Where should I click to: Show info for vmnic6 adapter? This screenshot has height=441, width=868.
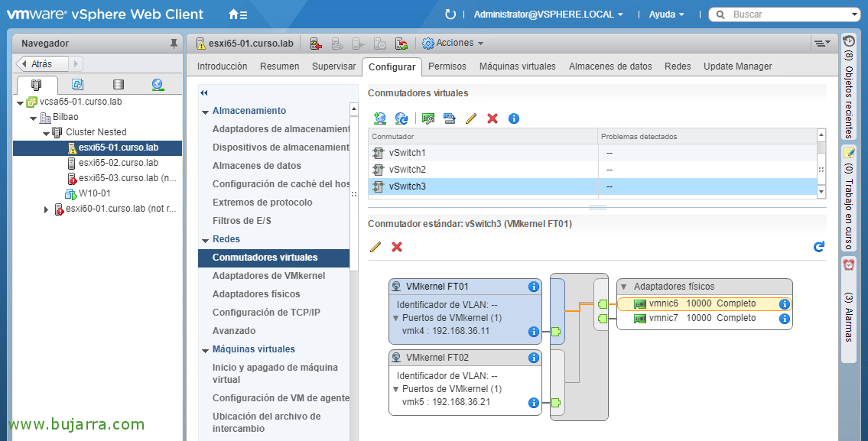[x=785, y=303]
